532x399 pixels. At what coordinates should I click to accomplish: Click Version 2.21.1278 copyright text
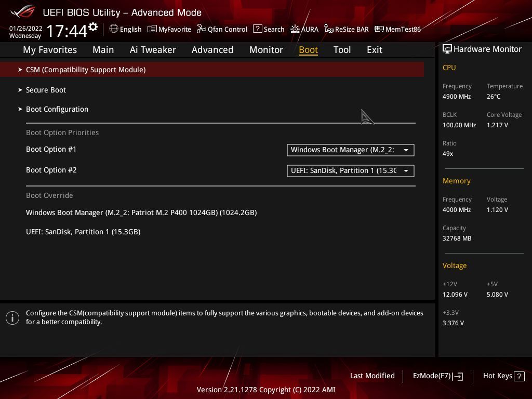tap(266, 390)
